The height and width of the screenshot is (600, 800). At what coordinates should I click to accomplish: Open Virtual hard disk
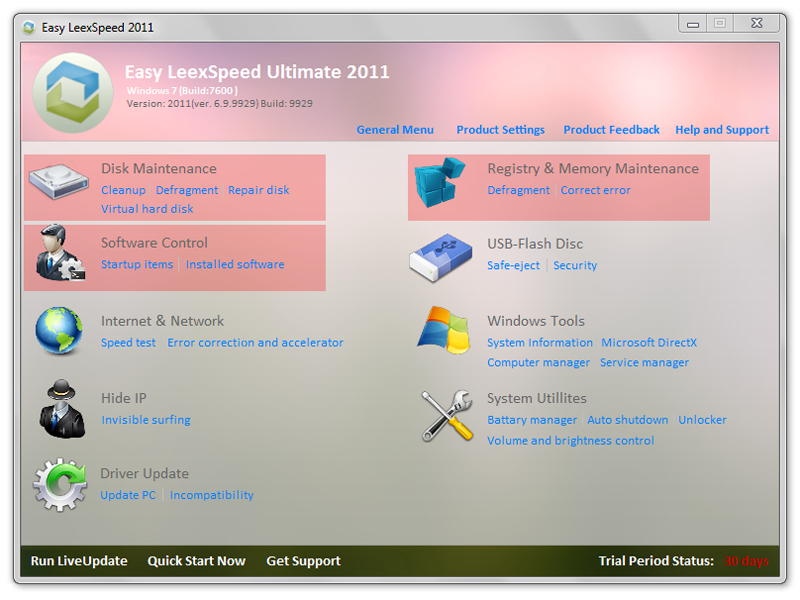pos(147,209)
